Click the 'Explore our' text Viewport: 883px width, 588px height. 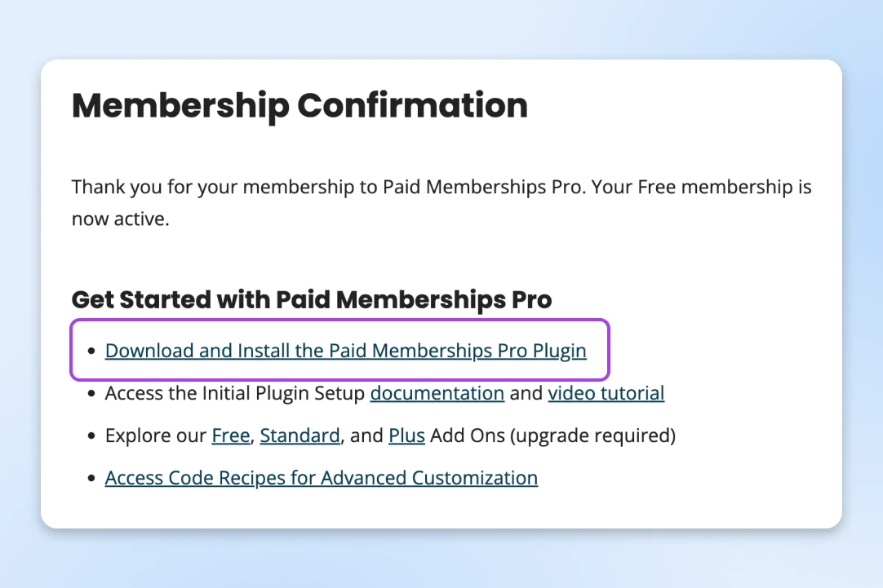(x=155, y=435)
